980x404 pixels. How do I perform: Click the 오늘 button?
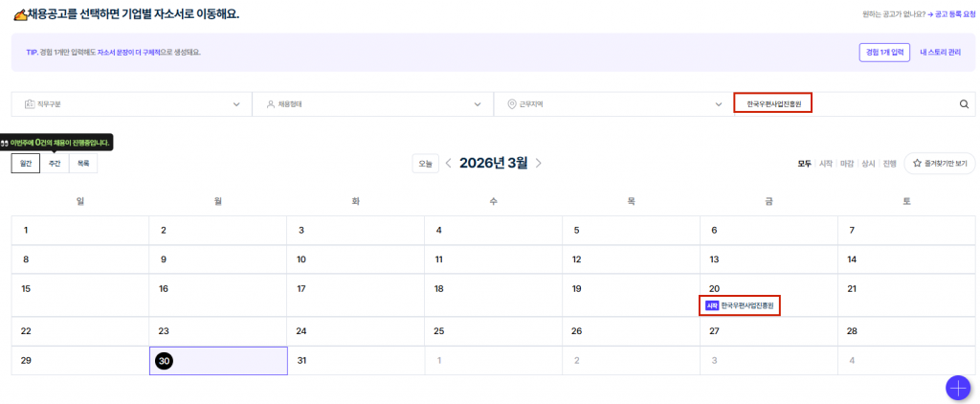425,164
